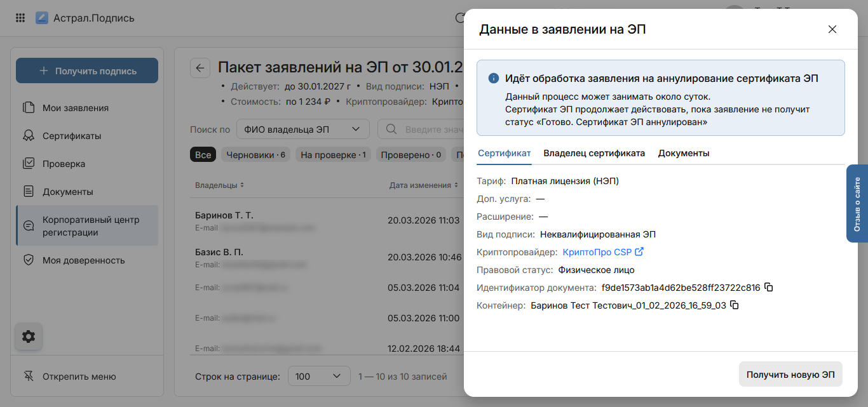The width and height of the screenshot is (868, 407).
Task: Open the settings gear in sidebar
Action: (x=29, y=337)
